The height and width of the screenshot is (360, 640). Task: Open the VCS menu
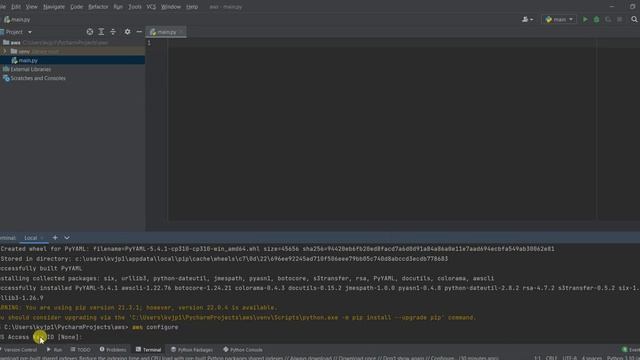[x=151, y=7]
